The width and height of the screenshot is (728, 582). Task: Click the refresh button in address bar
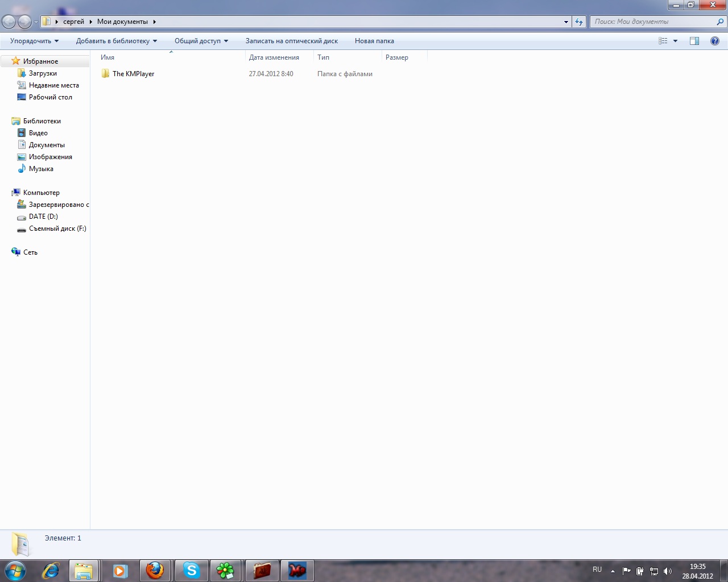coord(579,22)
